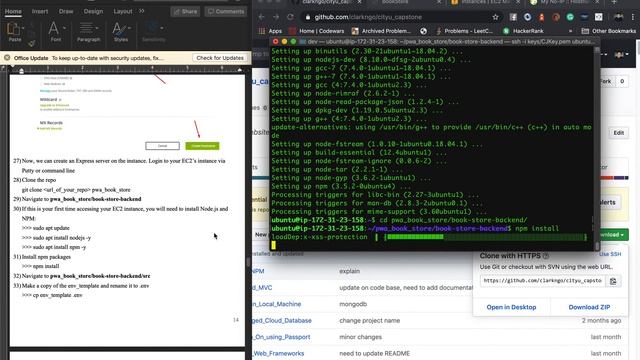Open Archived Problems bookmark
The height and width of the screenshot is (360, 640).
(x=381, y=31)
